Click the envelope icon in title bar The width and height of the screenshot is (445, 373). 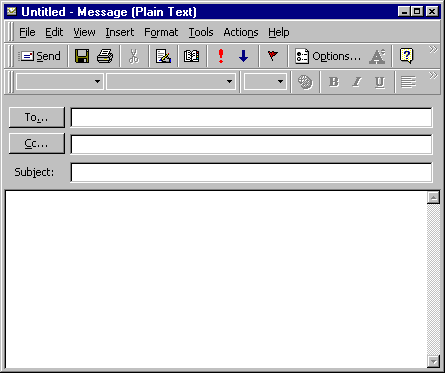[x=12, y=12]
